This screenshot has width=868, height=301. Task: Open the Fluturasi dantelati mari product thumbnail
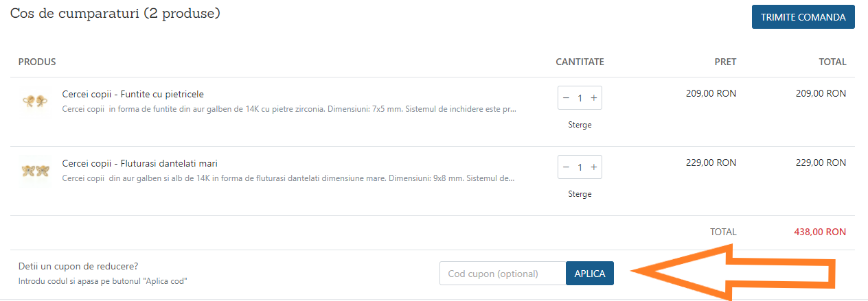(x=34, y=171)
